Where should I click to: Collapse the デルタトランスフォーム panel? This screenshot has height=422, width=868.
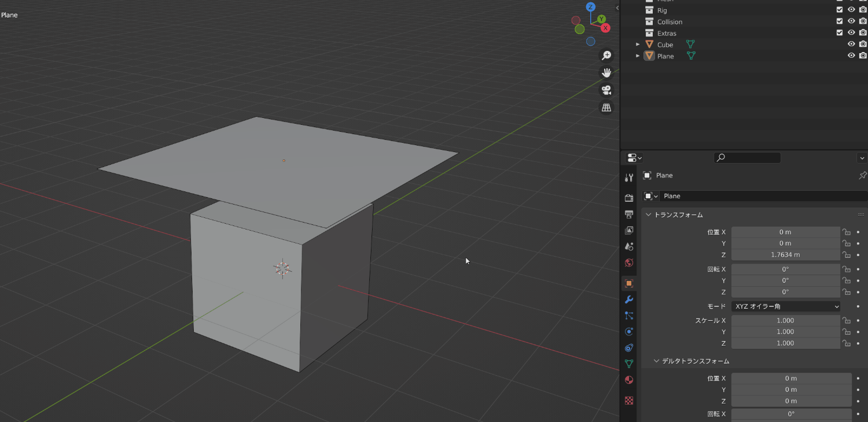(657, 361)
